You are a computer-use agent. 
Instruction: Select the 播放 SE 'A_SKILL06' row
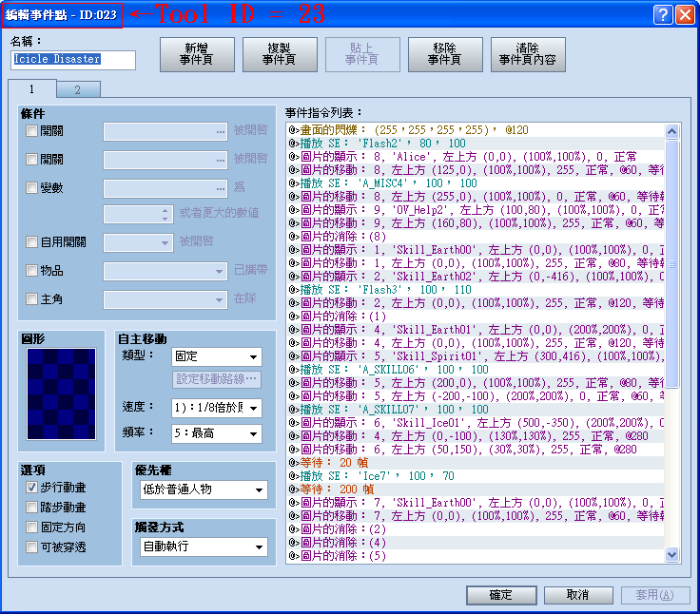click(x=475, y=370)
